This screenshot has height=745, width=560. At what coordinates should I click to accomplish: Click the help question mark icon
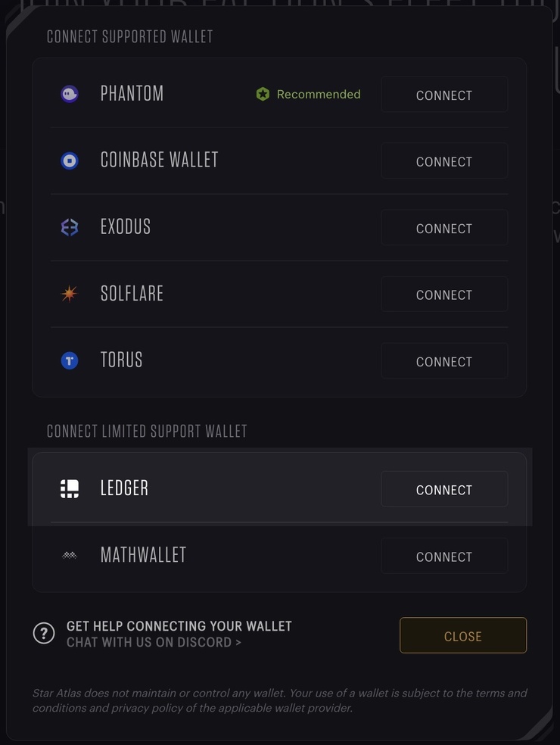pos(43,633)
